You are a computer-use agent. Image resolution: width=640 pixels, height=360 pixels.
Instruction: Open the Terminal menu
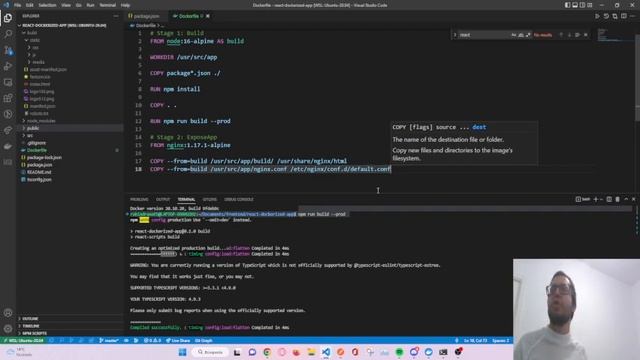point(107,5)
